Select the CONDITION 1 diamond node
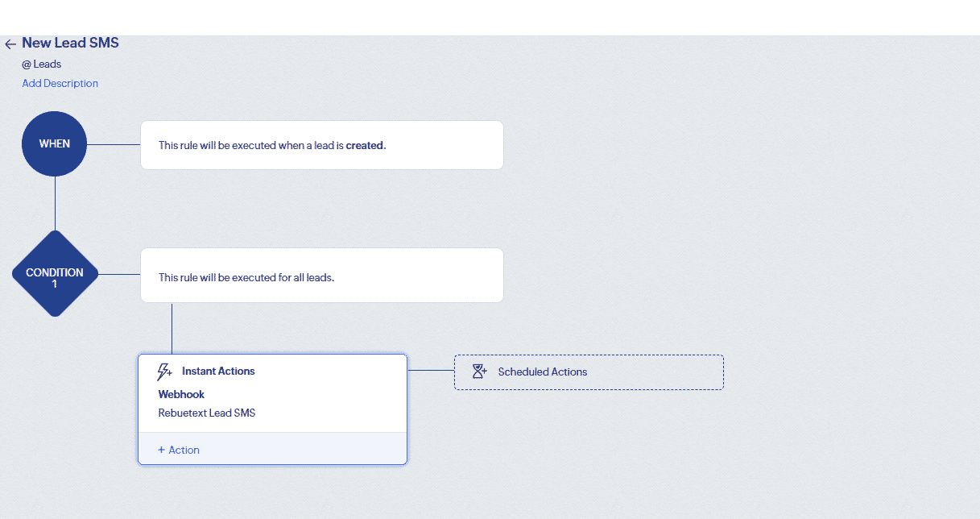Screen dimensions: 980x519 (x=55, y=274)
